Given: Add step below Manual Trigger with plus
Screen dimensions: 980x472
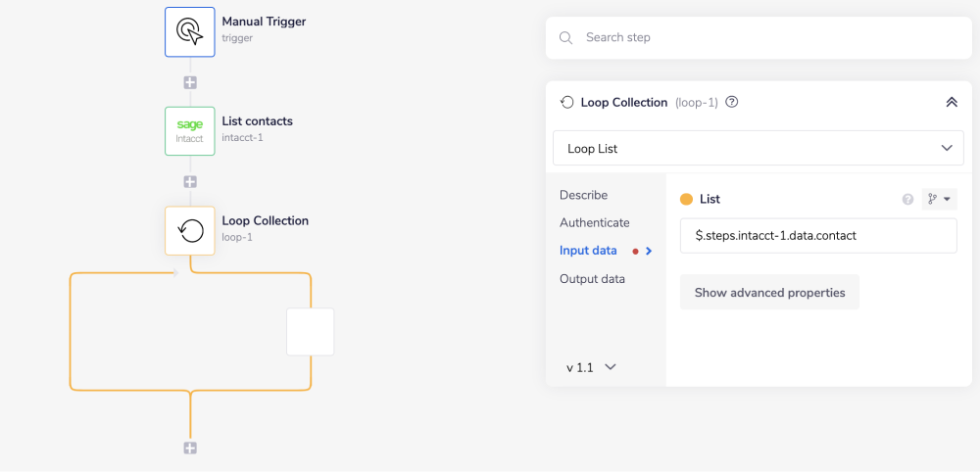Looking at the screenshot, I should click(x=190, y=82).
